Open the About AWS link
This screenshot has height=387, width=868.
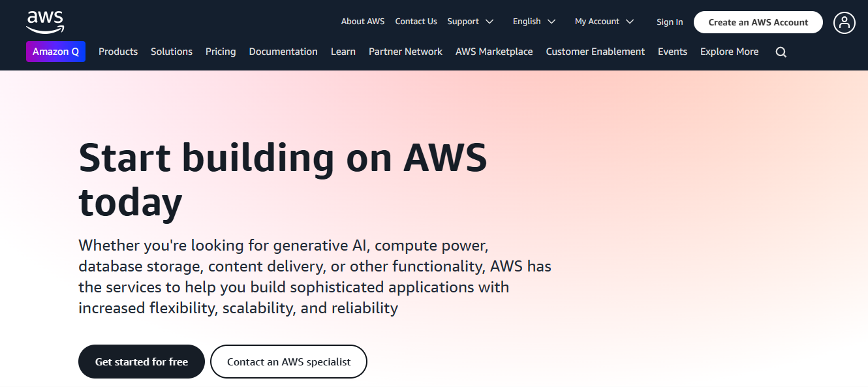coord(363,22)
